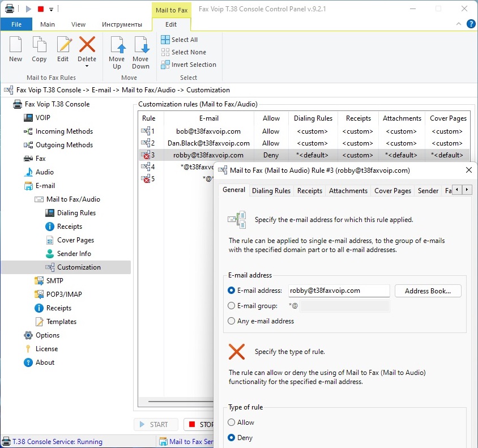Click the Copy rule icon
This screenshot has width=478, height=448.
point(39,45)
